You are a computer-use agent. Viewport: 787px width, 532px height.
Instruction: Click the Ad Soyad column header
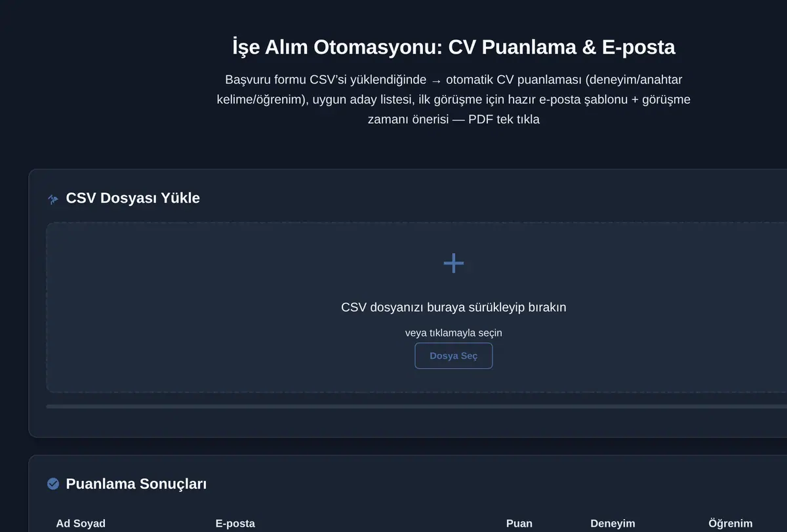81,523
